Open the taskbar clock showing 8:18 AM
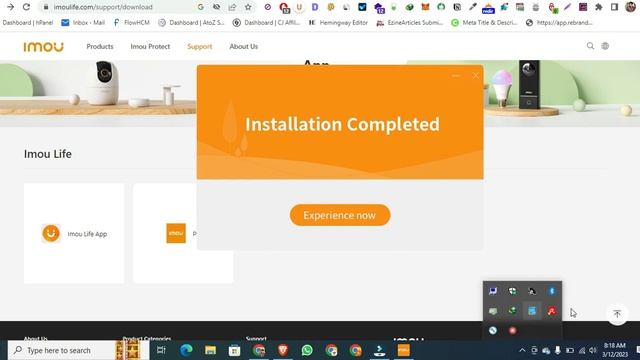The width and height of the screenshot is (640, 360). 615,350
